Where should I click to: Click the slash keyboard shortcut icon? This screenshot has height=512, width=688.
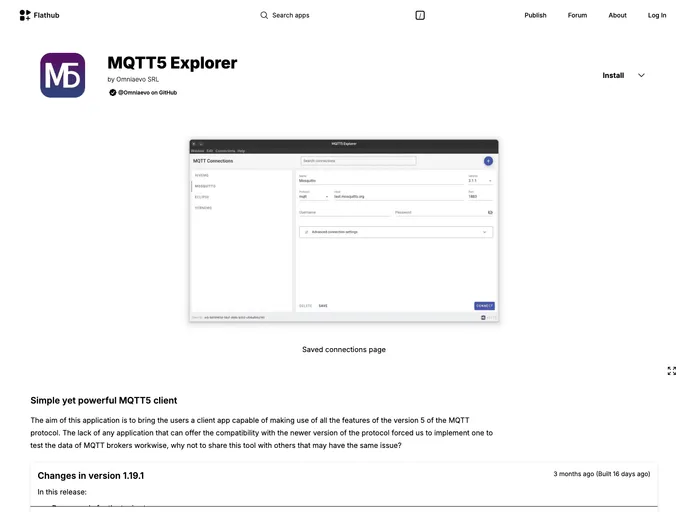click(x=420, y=15)
